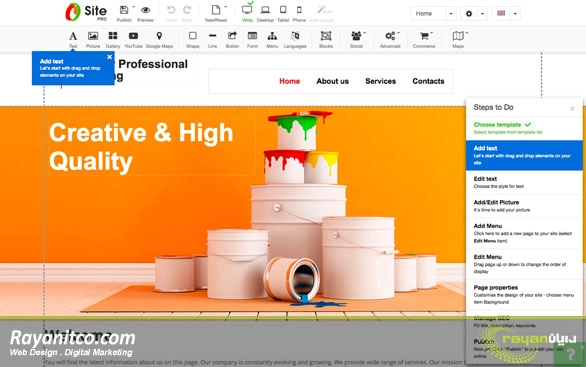This screenshot has width=586, height=367.
Task: Switch to Desktop layout view
Action: (x=265, y=10)
